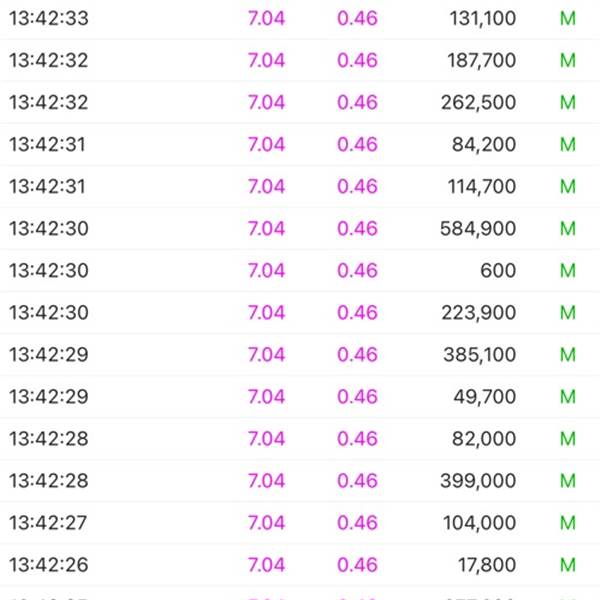Click the 82,000 volume trade
Image resolution: width=600 pixels, height=600 pixels.
(x=300, y=439)
